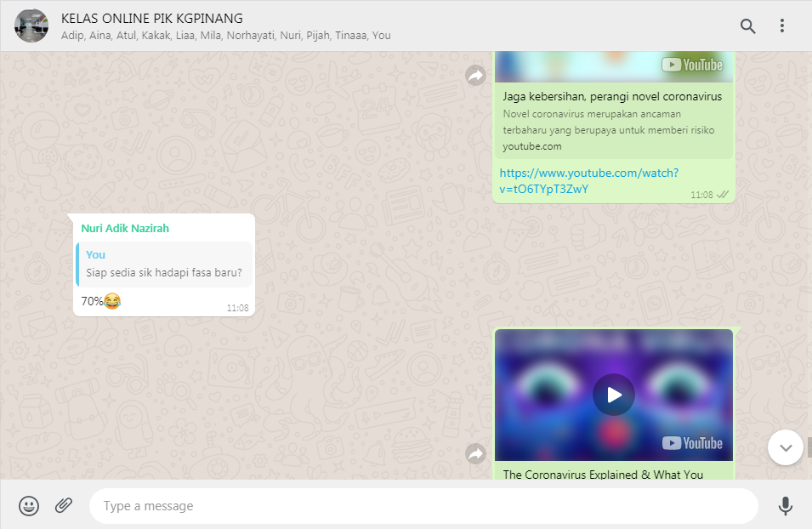Click the 70% laughing emoji reply message
This screenshot has width=812, height=529.
100,301
